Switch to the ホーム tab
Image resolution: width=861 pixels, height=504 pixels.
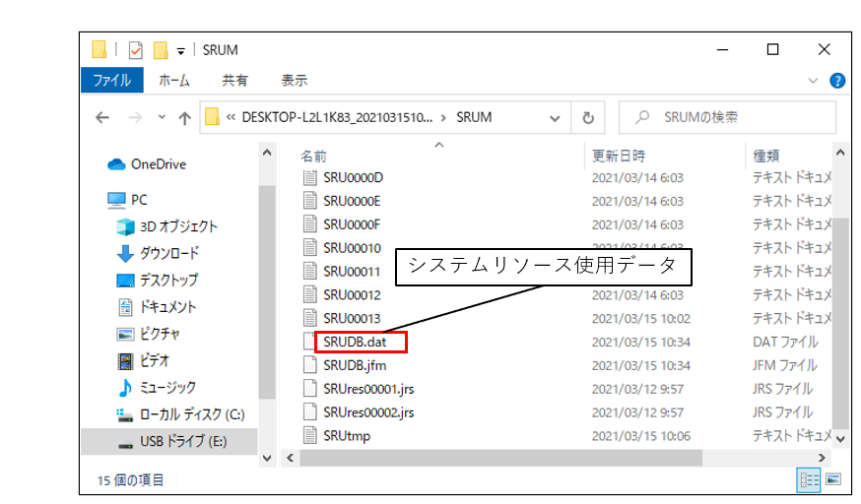[x=174, y=80]
